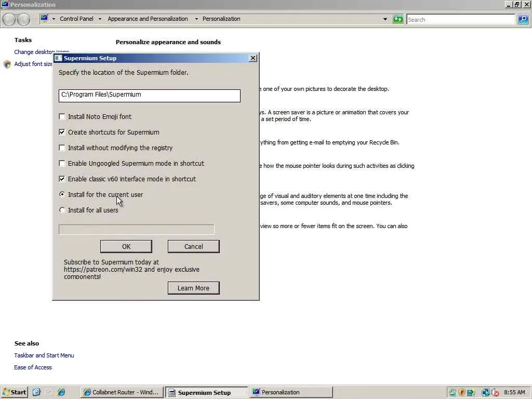Open Taskbar and Start Menu link
Image resolution: width=532 pixels, height=399 pixels.
tap(44, 355)
